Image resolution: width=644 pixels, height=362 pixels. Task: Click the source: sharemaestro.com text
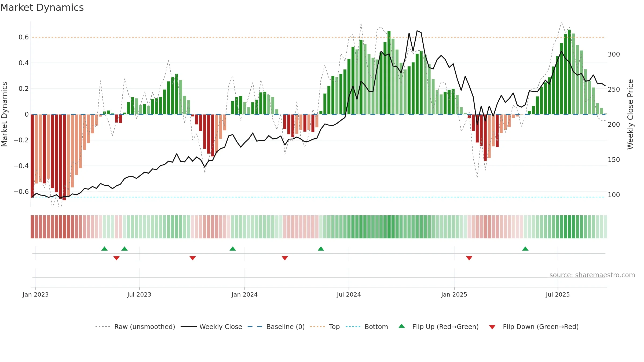click(592, 275)
